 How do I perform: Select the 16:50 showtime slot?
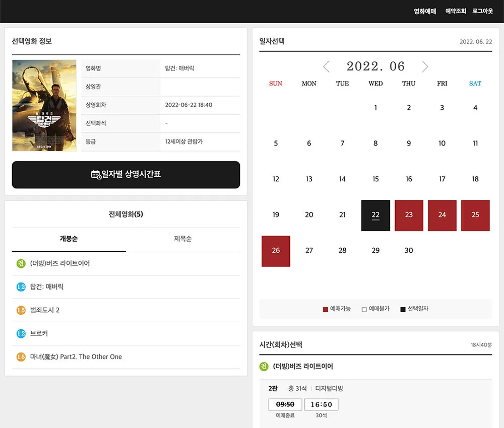(321, 404)
